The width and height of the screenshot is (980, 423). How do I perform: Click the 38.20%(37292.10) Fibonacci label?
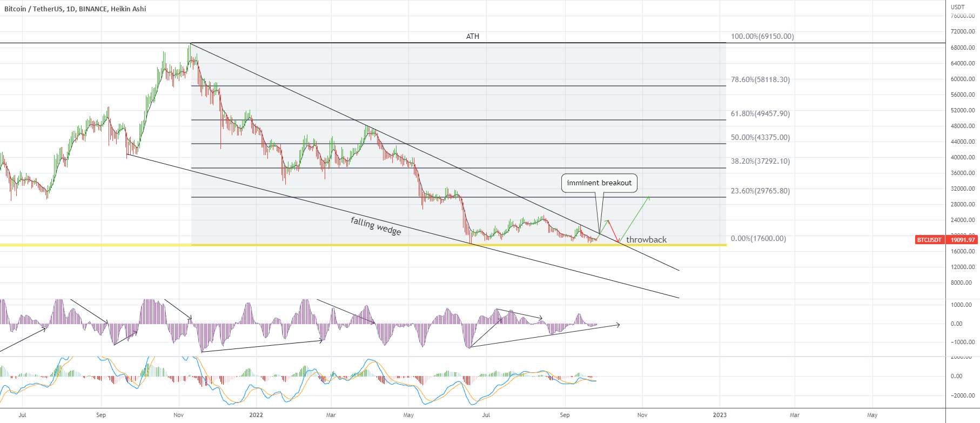760,161
